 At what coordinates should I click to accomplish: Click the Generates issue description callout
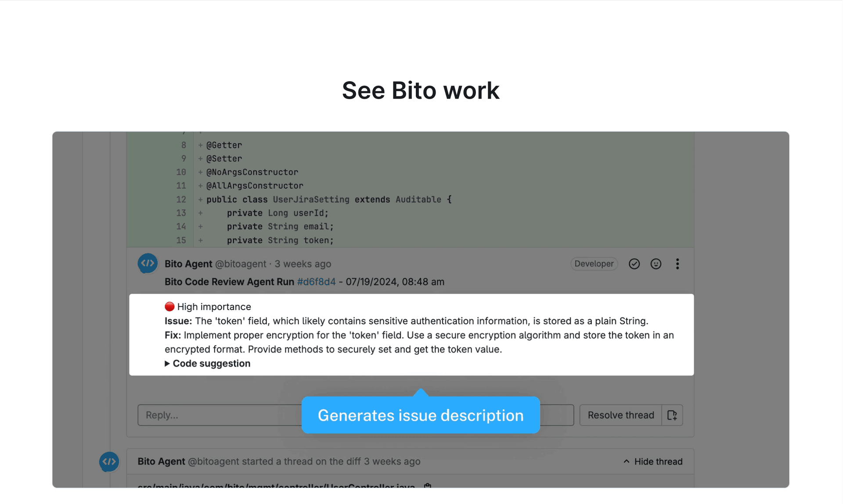(x=421, y=415)
